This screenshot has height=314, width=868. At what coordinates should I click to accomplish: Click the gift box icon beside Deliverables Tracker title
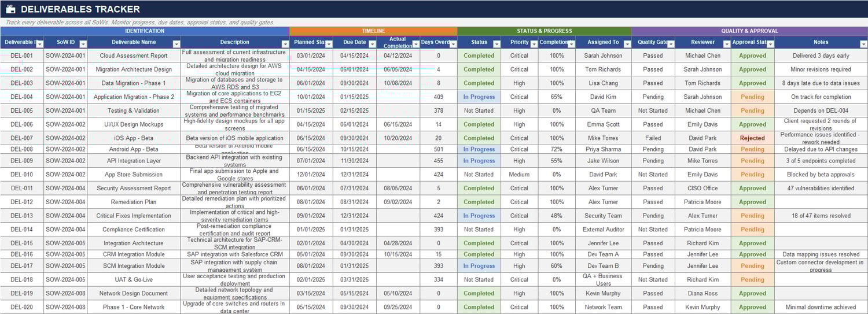[10, 9]
